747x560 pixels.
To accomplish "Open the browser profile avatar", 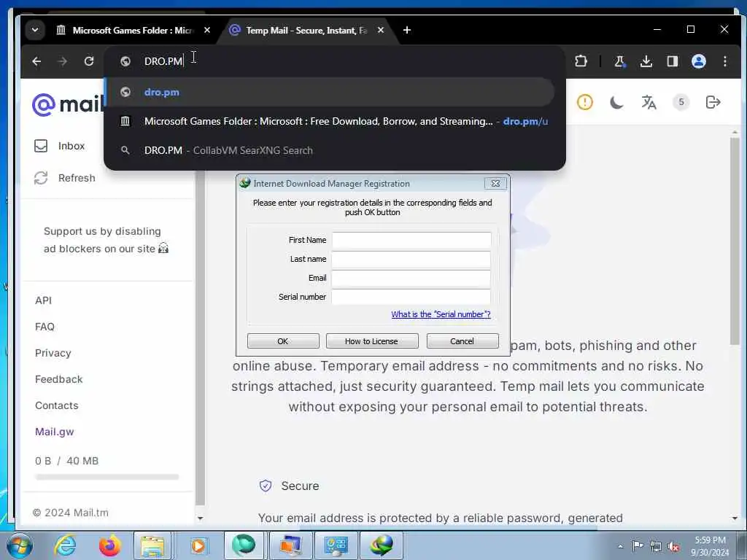I will pyautogui.click(x=698, y=61).
